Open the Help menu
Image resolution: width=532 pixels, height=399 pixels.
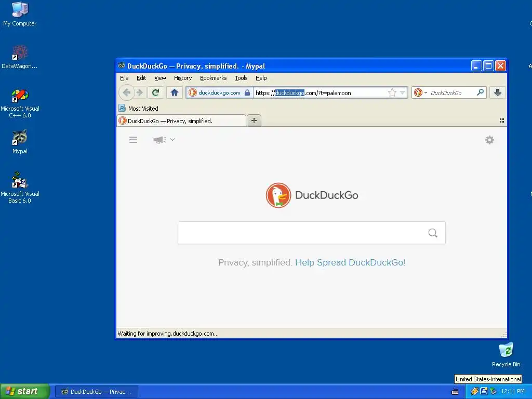(261, 78)
